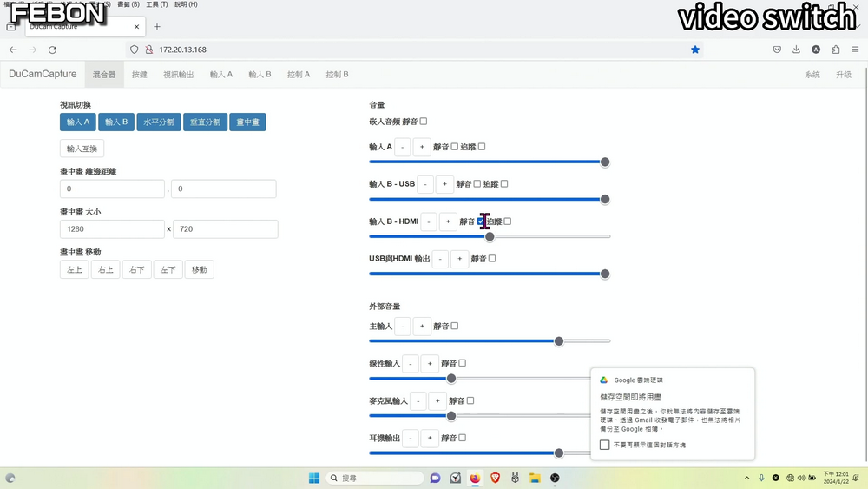Open the chat camera icon on taskbar

coord(435,478)
